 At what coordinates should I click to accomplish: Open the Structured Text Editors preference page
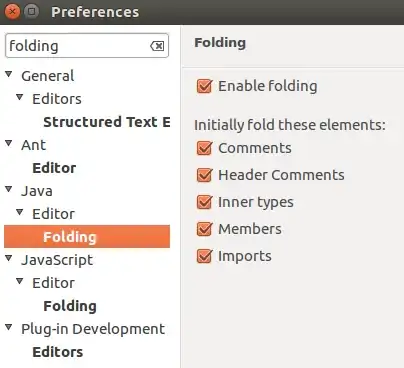107,122
